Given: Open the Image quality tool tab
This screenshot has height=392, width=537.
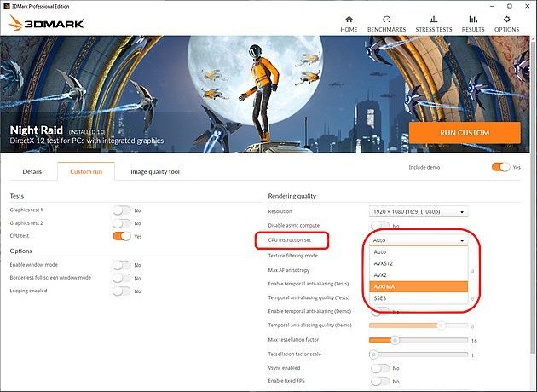Looking at the screenshot, I should point(155,171).
